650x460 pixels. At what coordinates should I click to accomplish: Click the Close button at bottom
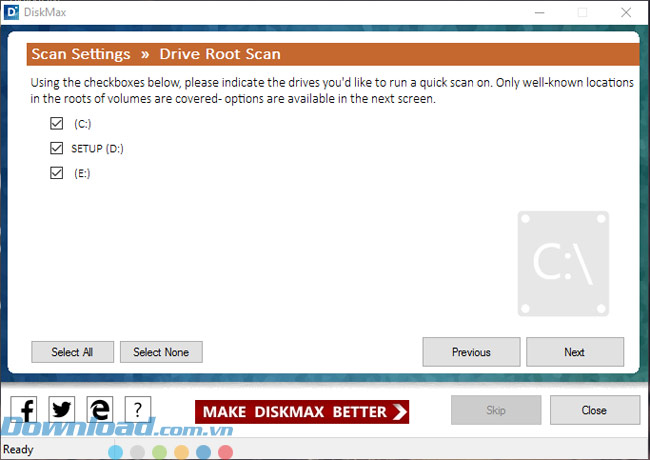[x=595, y=410]
